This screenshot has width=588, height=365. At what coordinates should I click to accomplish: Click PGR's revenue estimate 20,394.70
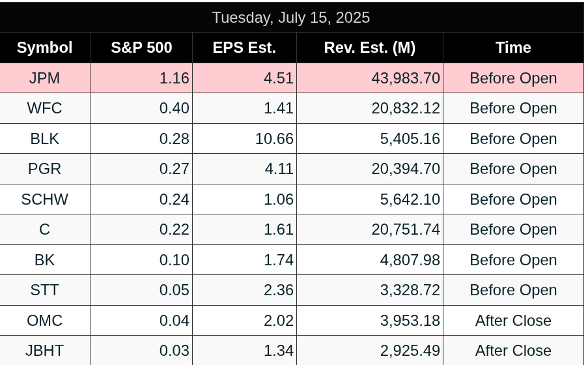pyautogui.click(x=406, y=169)
